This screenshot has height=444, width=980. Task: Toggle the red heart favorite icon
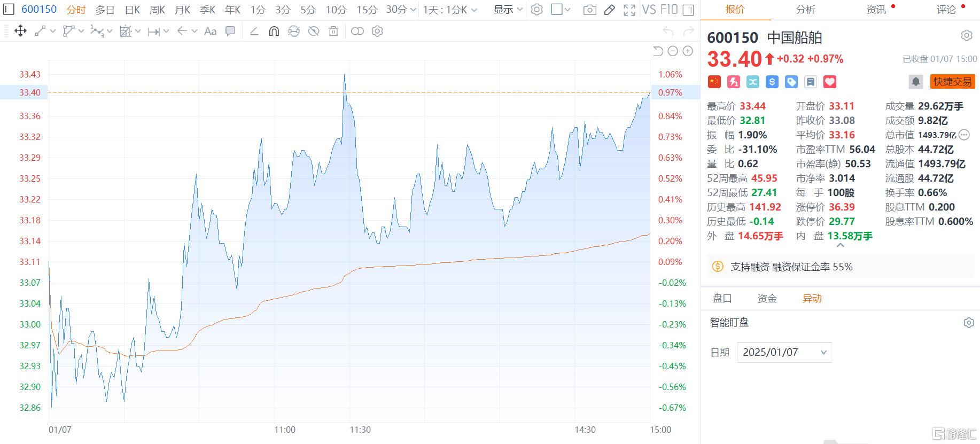(x=830, y=82)
